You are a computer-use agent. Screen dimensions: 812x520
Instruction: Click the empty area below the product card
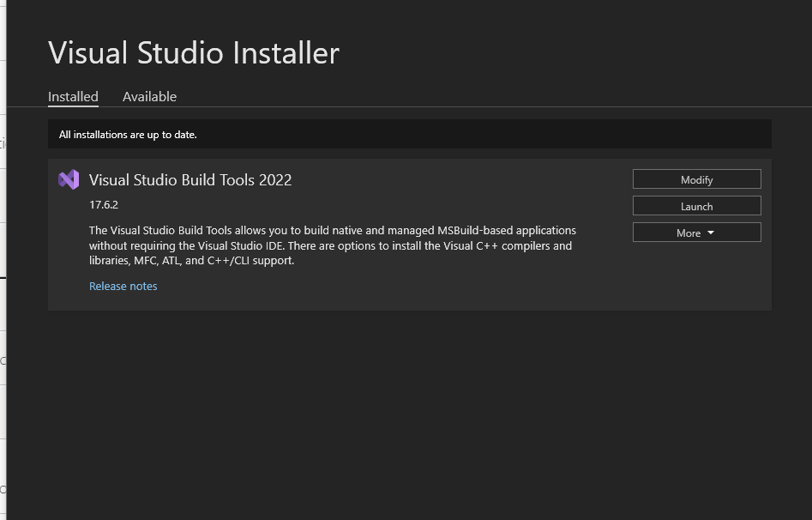410,412
